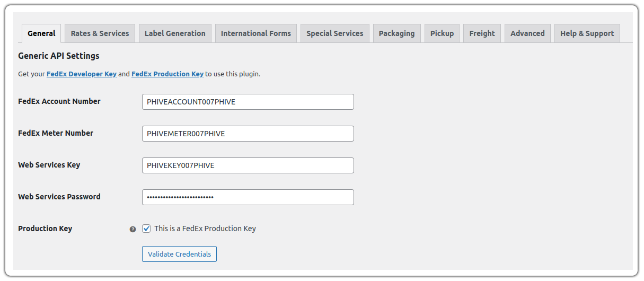Open the Special Services tab
Viewport: 644px width, 281px height.
tap(335, 33)
